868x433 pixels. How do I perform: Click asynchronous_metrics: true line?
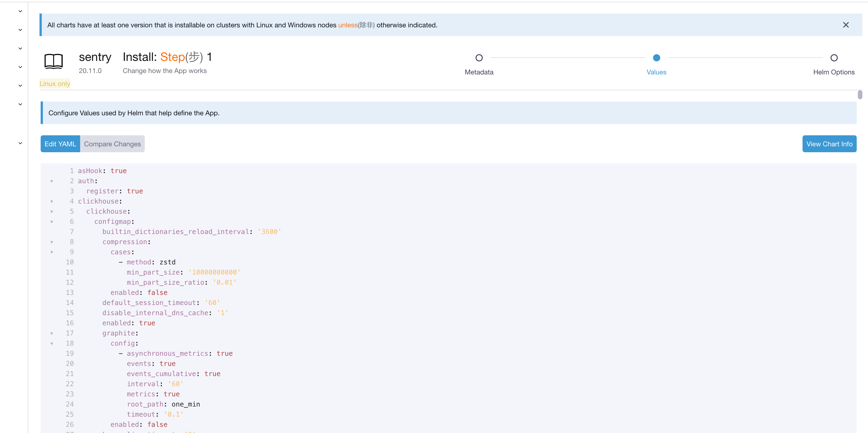(x=176, y=353)
